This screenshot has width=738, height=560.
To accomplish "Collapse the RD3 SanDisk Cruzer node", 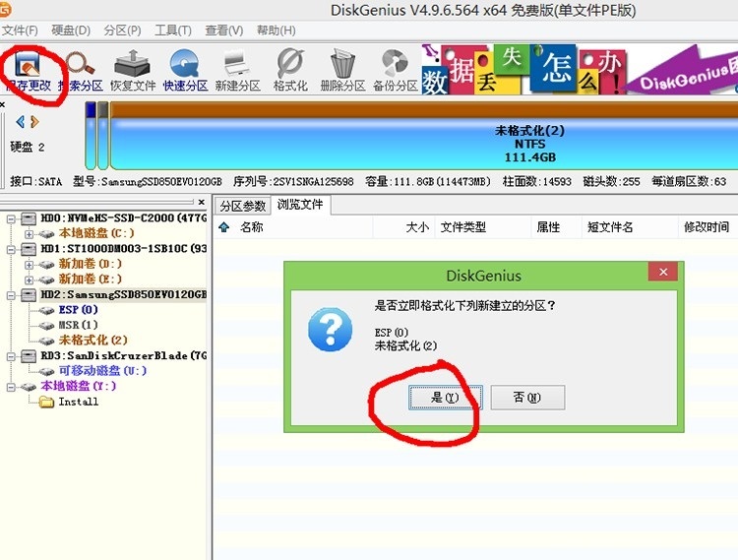I will point(11,356).
